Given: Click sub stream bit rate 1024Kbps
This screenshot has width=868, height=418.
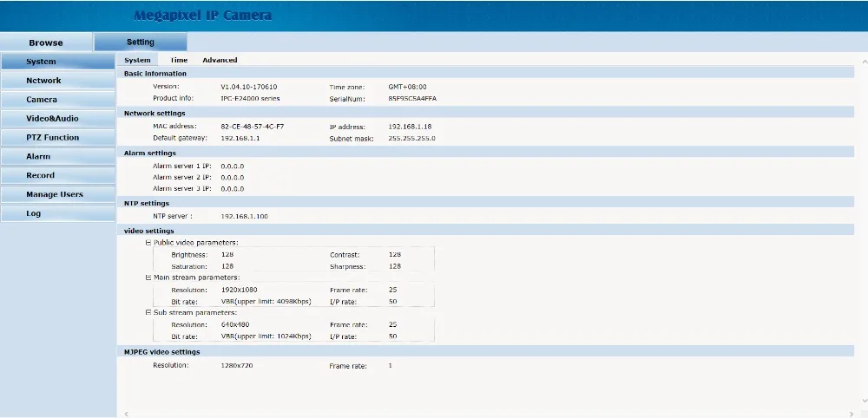Looking at the screenshot, I should (266, 336).
